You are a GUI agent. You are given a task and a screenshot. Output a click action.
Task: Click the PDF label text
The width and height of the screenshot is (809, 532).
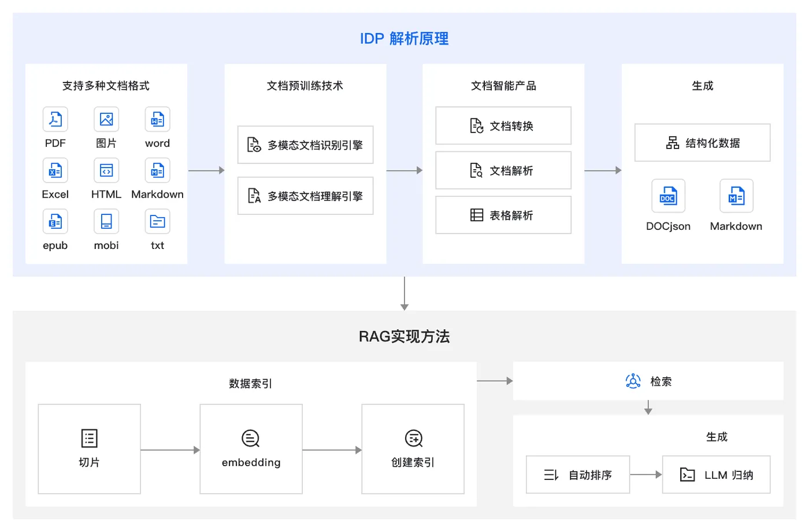tap(55, 143)
